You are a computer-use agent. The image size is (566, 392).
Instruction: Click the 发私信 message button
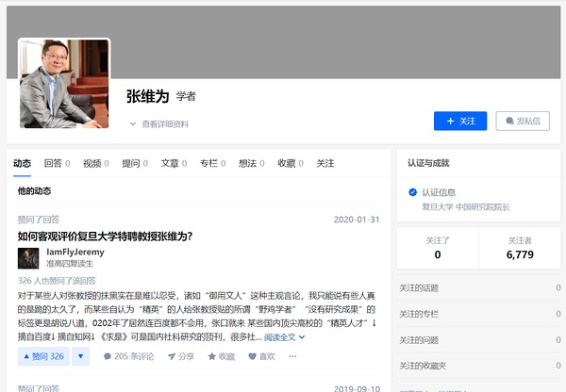[522, 121]
